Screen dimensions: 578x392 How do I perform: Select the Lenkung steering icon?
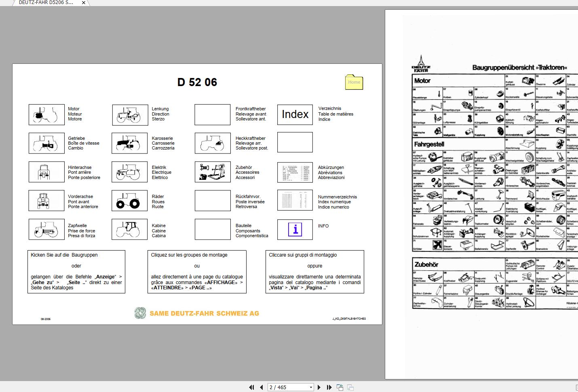coord(129,114)
